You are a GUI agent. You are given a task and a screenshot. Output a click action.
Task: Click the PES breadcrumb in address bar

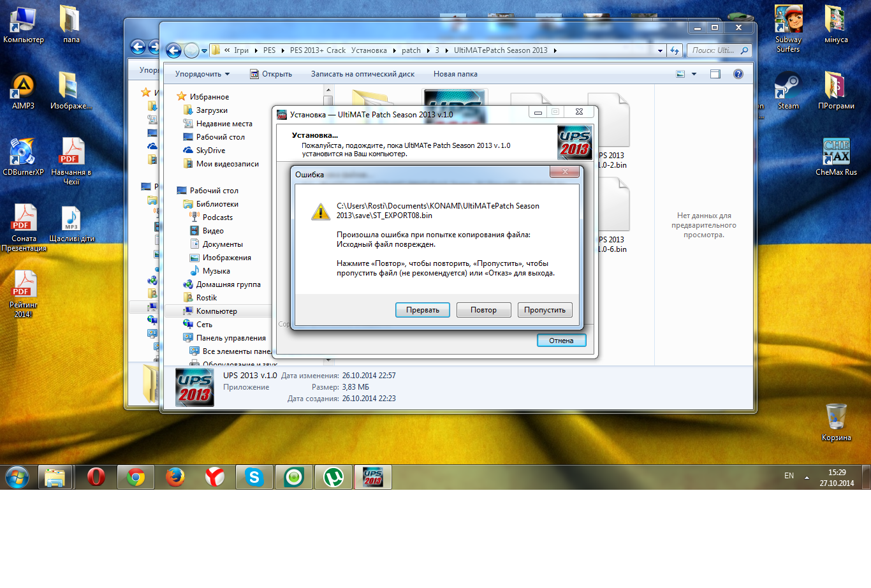[x=270, y=50]
